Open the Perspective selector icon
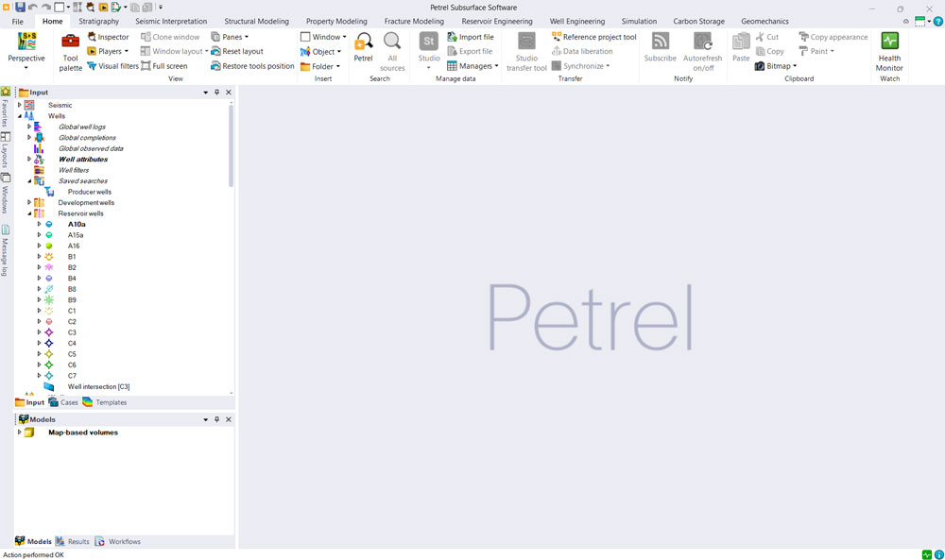The image size is (945, 560). (x=26, y=41)
